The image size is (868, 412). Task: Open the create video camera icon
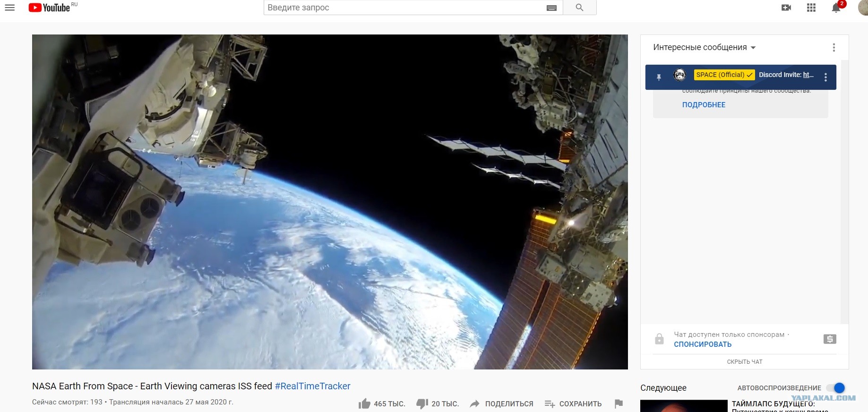pos(786,8)
